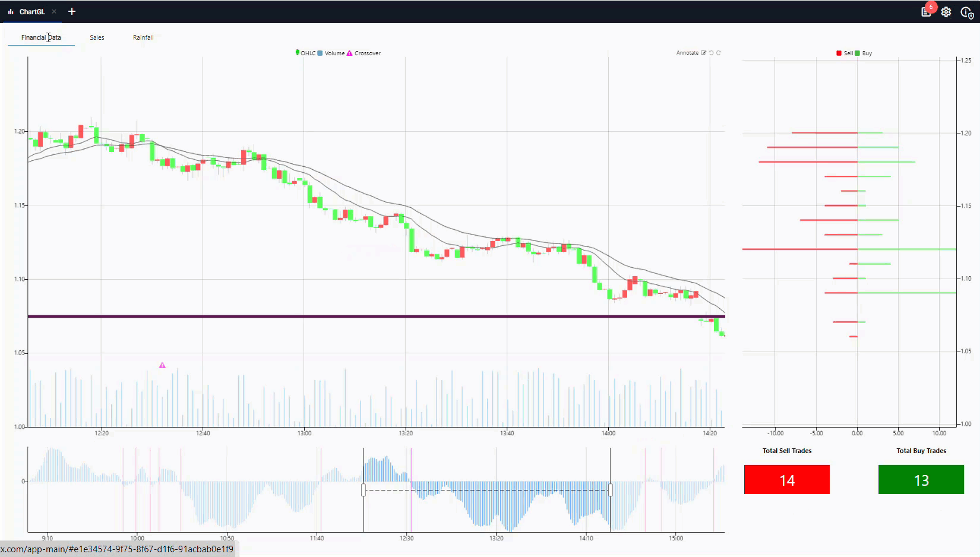Close the ChartGL tab
Screen dimensions: 980x557
click(54, 11)
